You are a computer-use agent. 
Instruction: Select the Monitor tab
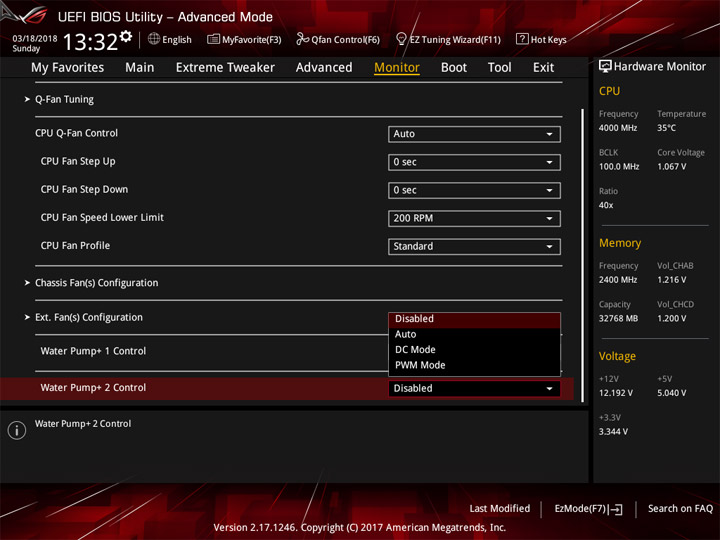pyautogui.click(x=397, y=68)
